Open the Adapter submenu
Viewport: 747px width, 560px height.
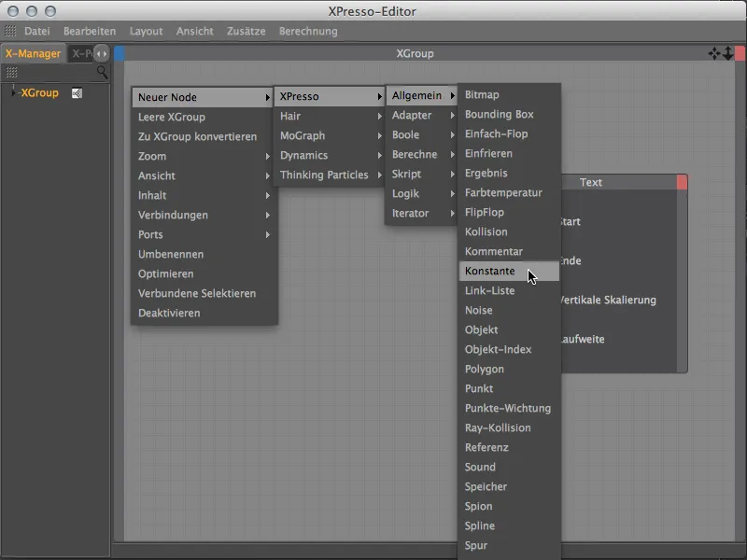[422, 115]
